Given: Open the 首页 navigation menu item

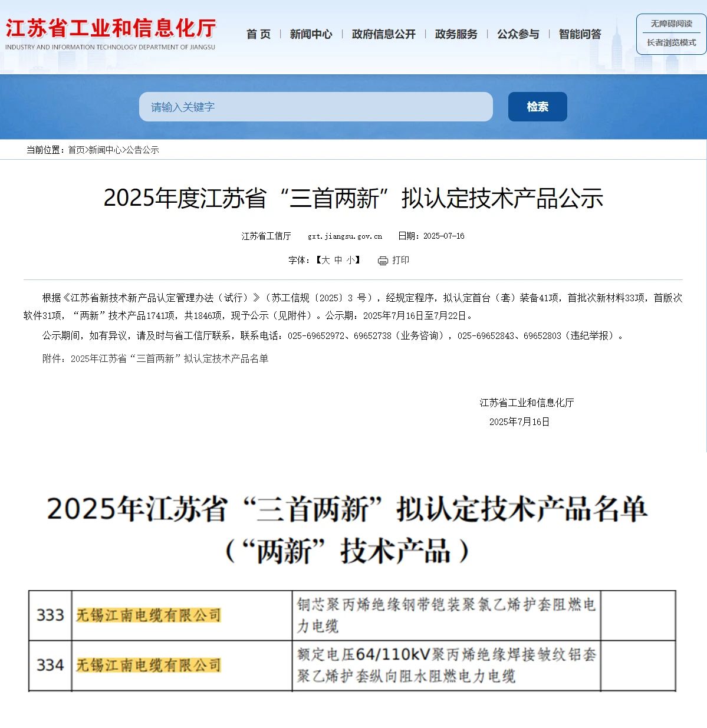Looking at the screenshot, I should (258, 34).
